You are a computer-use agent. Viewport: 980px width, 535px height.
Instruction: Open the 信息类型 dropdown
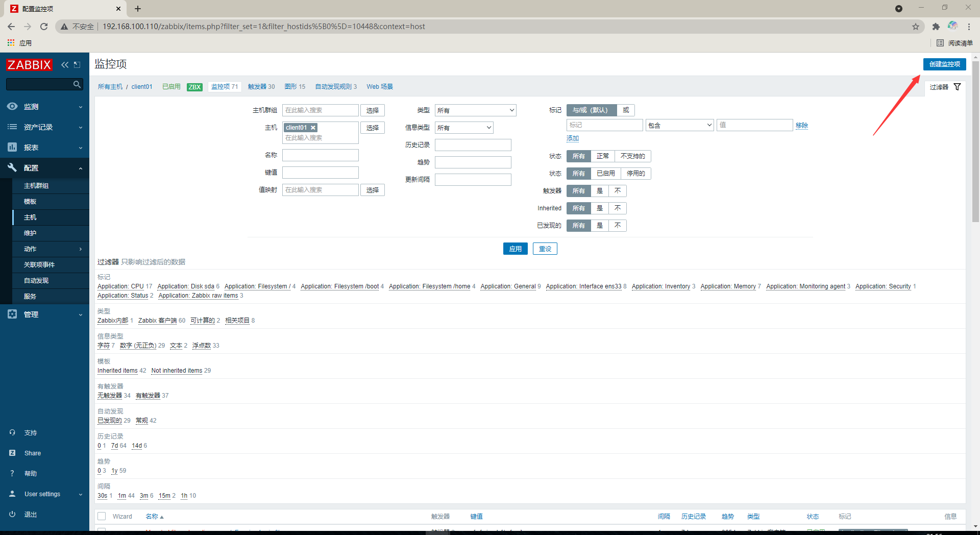pyautogui.click(x=464, y=128)
